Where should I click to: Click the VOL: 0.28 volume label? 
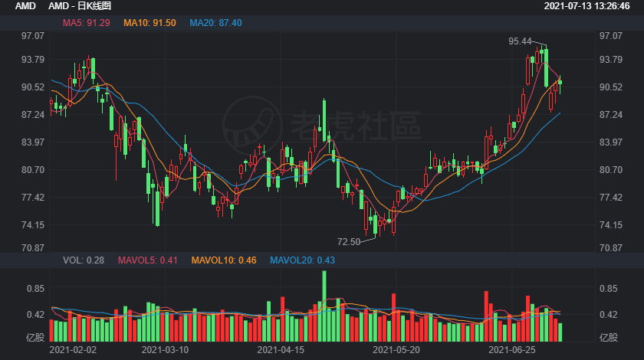(x=84, y=260)
